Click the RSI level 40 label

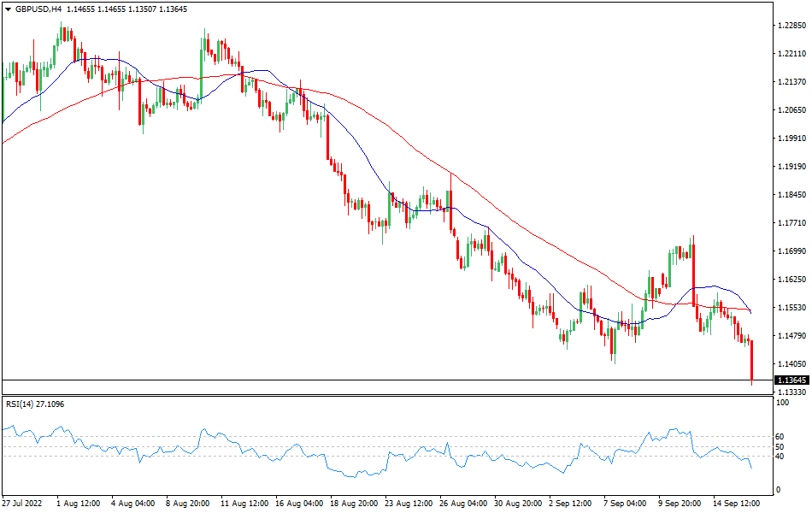coord(782,457)
